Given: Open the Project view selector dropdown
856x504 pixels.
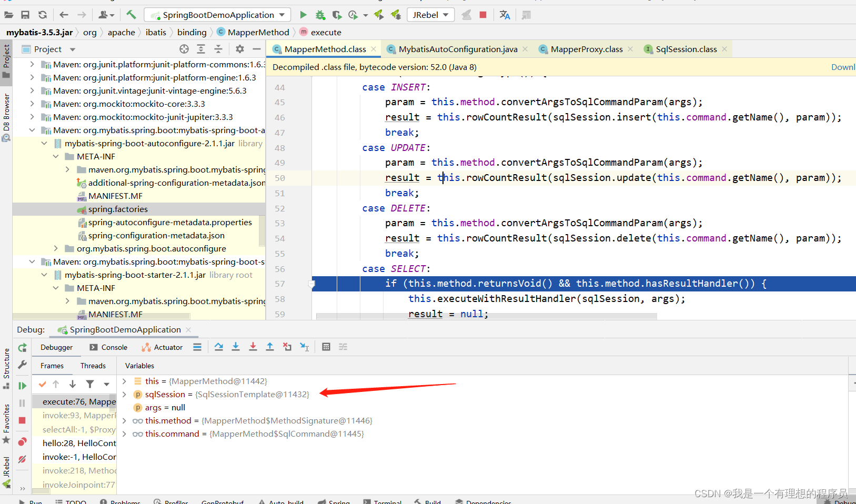Looking at the screenshot, I should [x=73, y=49].
